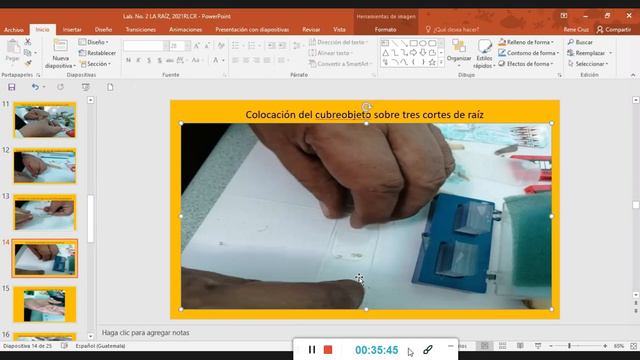Open the font color A dropdown arrow
This screenshot has height=360, width=640.
point(223,60)
